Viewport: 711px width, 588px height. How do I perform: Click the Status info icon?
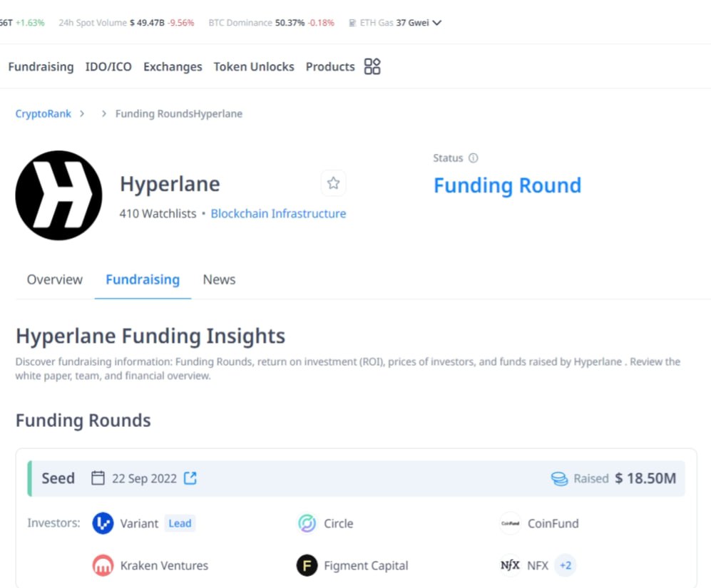tap(473, 158)
